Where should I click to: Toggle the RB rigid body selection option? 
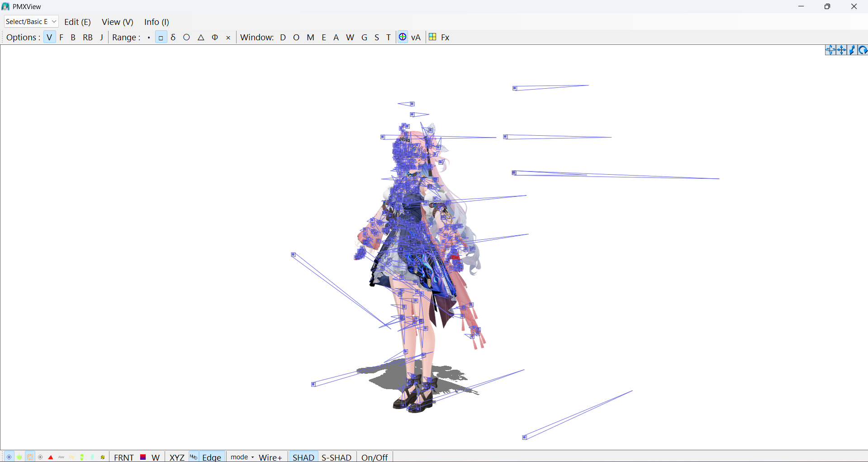tap(88, 37)
